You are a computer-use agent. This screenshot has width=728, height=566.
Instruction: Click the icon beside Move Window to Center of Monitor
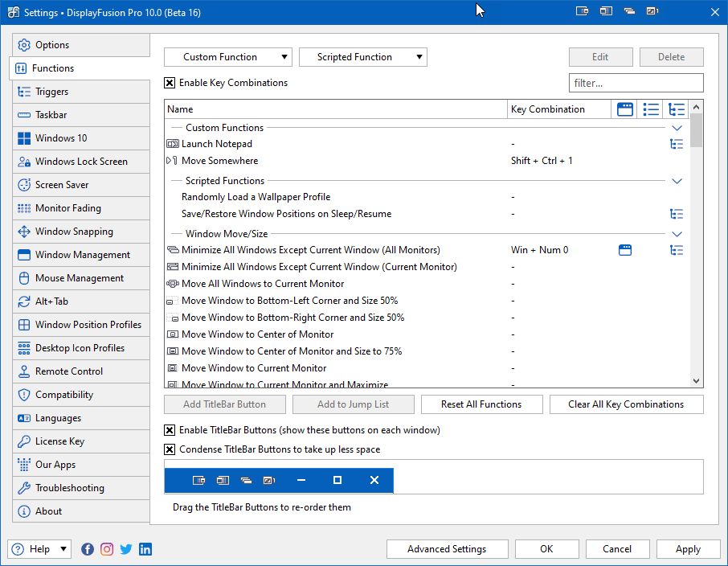pos(172,334)
